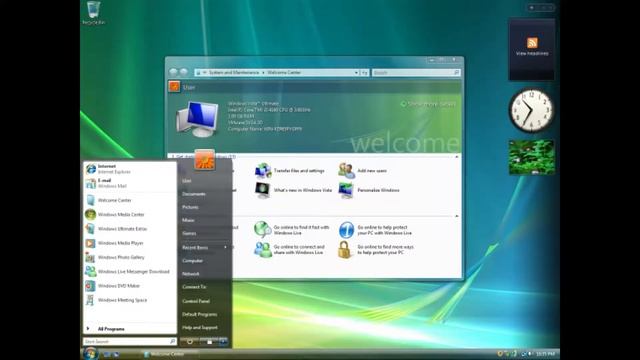Collapse the Get started section arrow

coord(457,157)
